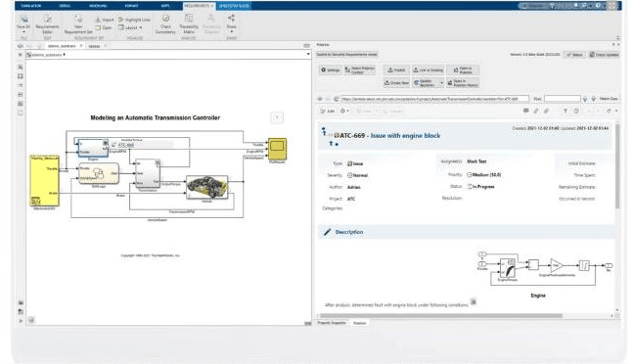Click the zoom tool icon in model sidebar
This screenshot has width=634, height=364.
[21, 67]
